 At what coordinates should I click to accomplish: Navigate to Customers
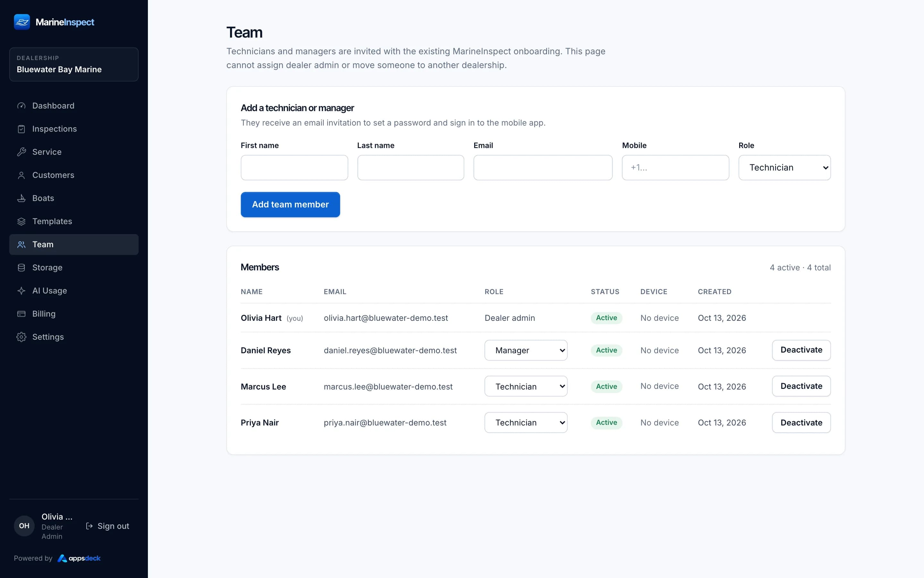pyautogui.click(x=74, y=175)
